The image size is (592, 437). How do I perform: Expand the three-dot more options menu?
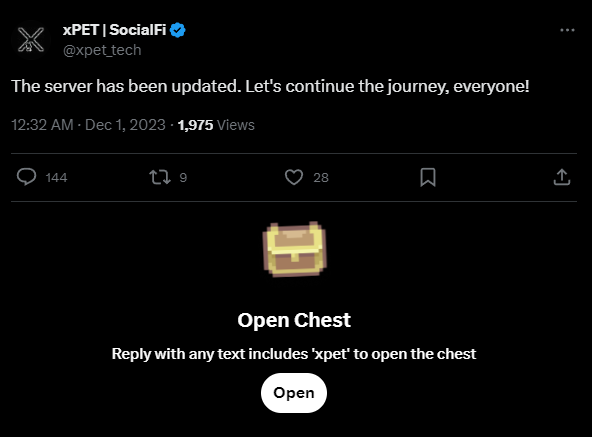567,30
